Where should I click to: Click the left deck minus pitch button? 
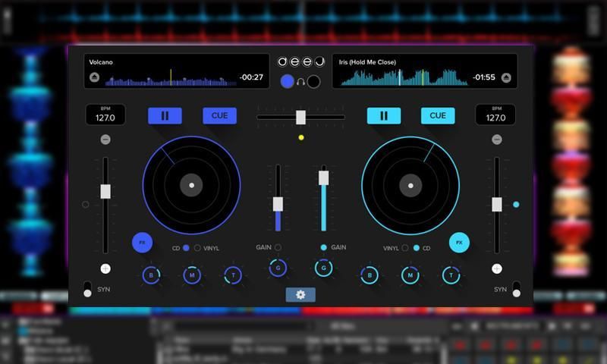tap(105, 140)
